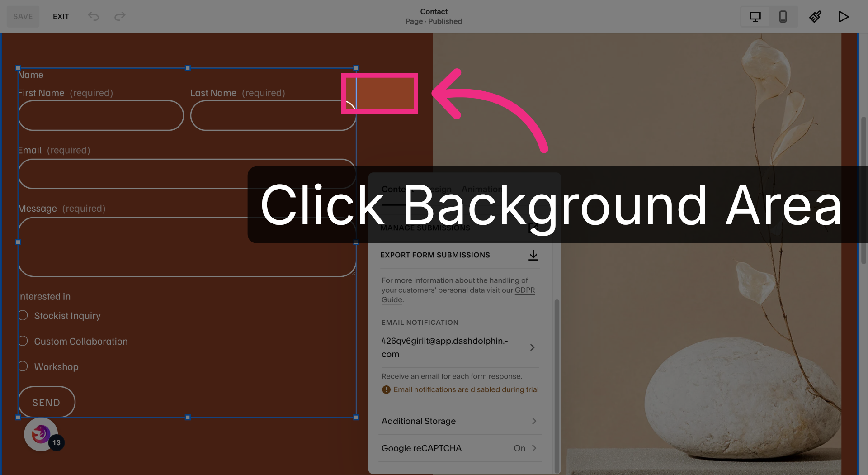868x475 pixels.
Task: Redo the last change
Action: (x=120, y=16)
